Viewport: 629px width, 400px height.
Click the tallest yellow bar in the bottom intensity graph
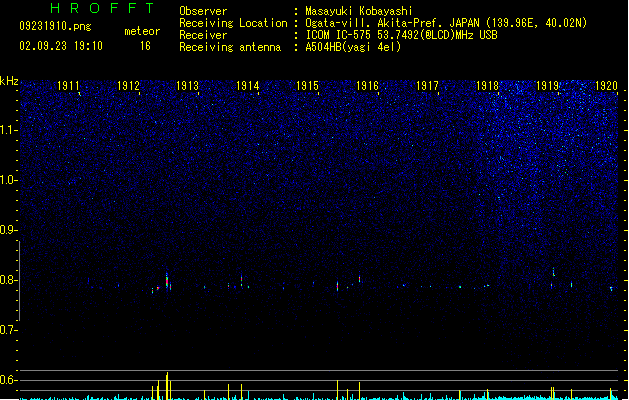coord(167,386)
